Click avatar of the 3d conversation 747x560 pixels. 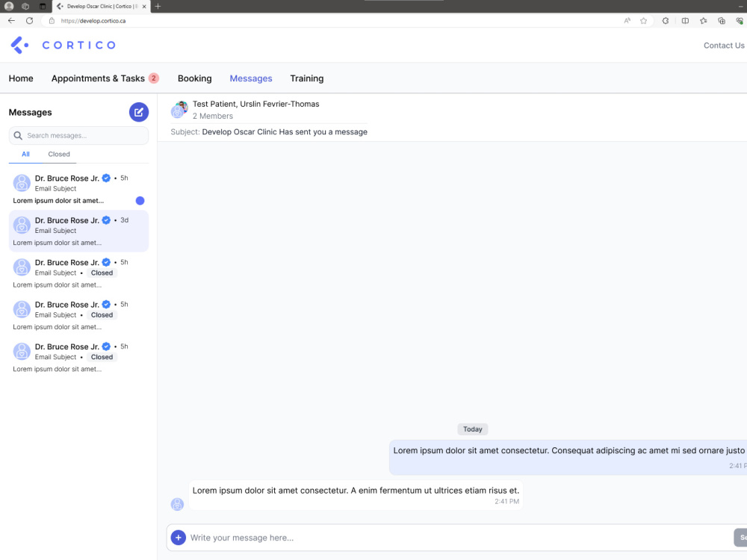click(x=22, y=225)
